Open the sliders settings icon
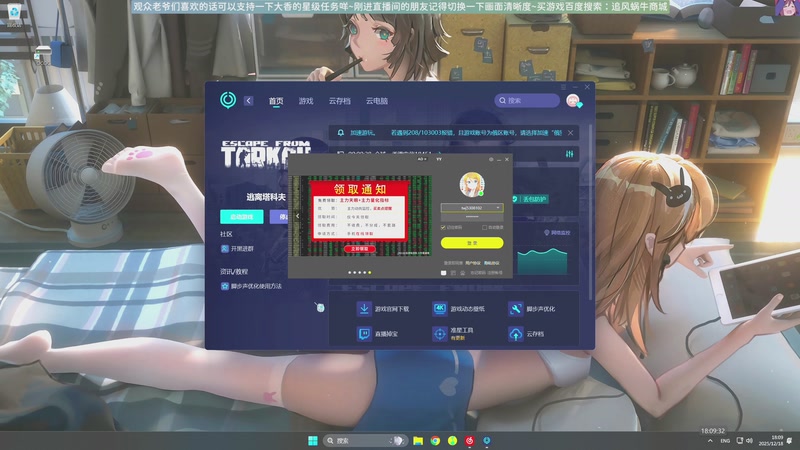800x450 pixels. (x=569, y=154)
